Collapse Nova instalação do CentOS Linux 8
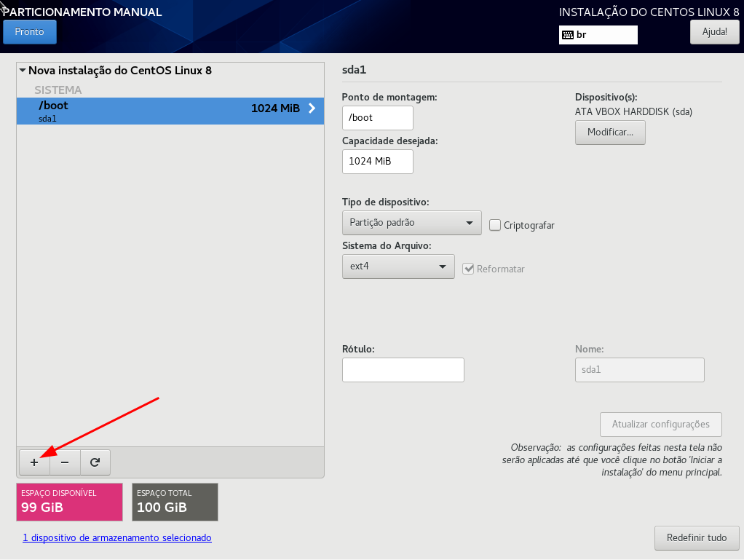This screenshot has width=744, height=560. point(23,70)
